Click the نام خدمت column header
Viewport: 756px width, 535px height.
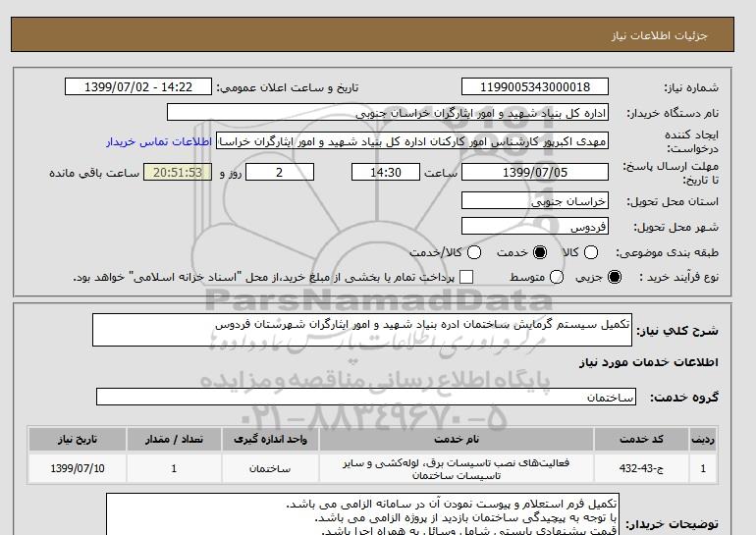457,440
